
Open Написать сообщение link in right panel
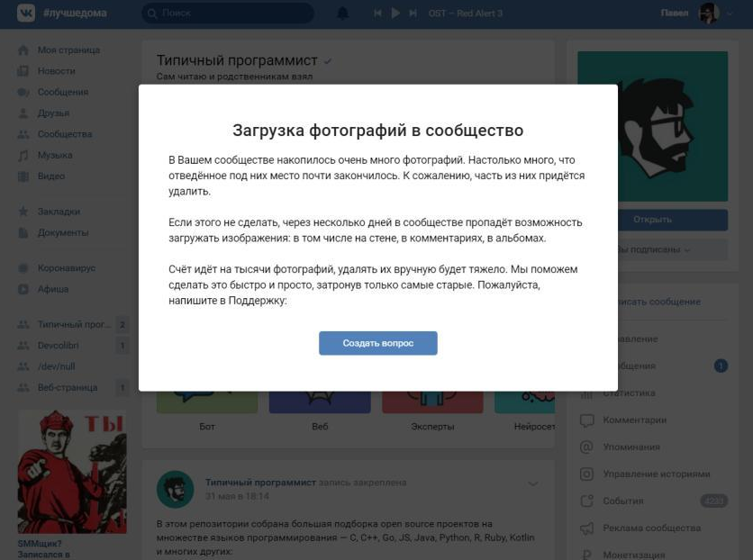point(660,302)
